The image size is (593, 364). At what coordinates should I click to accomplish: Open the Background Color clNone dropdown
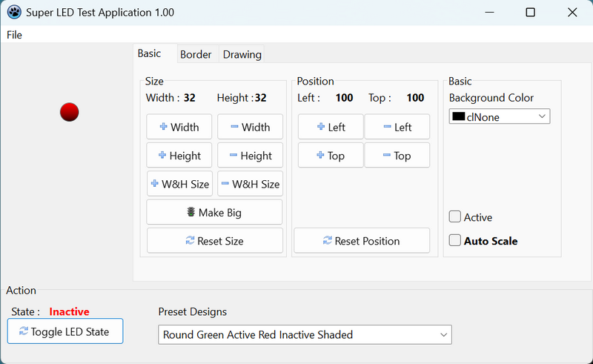(499, 116)
